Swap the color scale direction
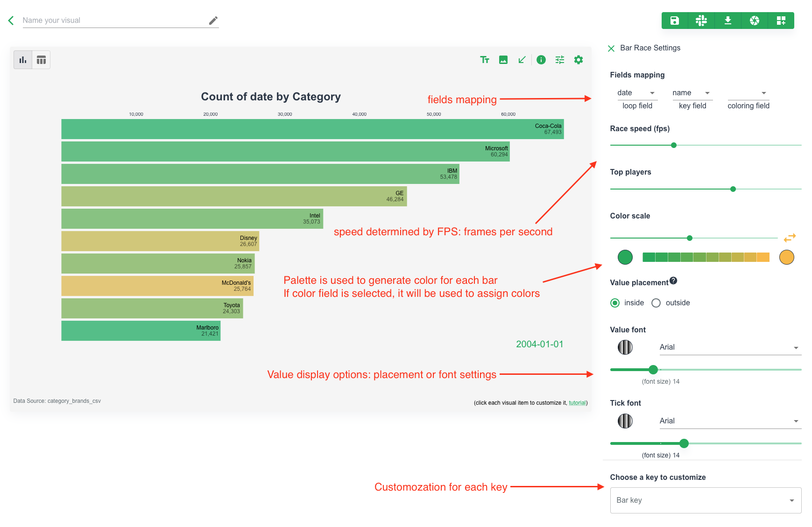This screenshot has width=812, height=527. coord(790,238)
